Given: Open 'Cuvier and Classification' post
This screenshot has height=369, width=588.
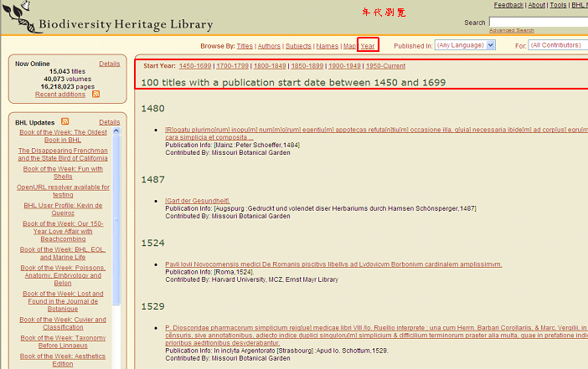Looking at the screenshot, I should (x=63, y=323).
